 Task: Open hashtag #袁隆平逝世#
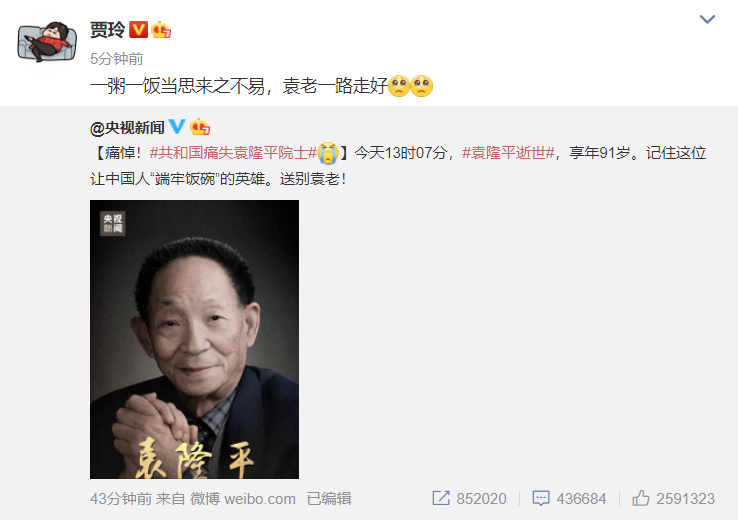tap(508, 153)
